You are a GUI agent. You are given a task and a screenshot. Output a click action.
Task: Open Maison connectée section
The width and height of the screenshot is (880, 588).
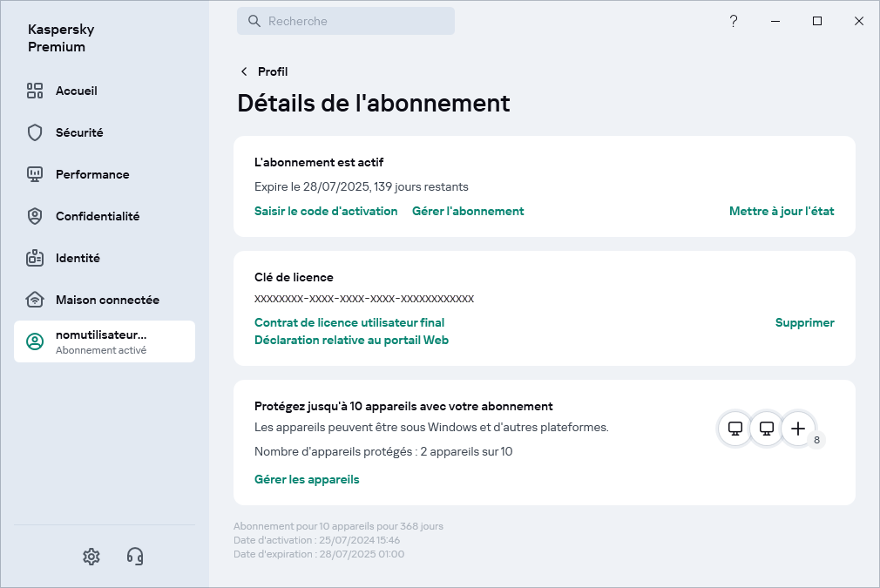(x=107, y=300)
